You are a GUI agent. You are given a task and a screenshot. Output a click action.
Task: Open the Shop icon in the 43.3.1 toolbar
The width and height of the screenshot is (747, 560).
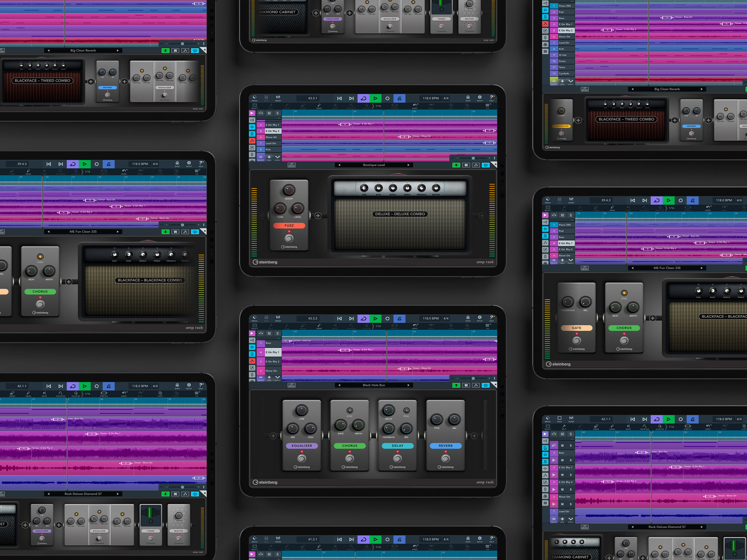point(468,98)
